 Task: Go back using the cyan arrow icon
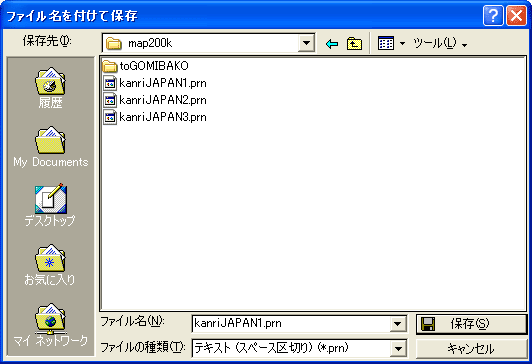point(331,43)
